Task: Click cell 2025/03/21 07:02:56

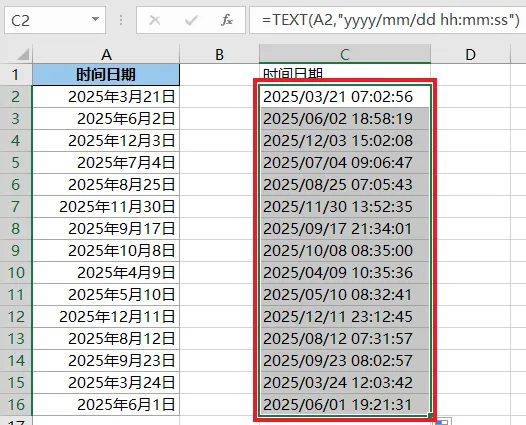Action: coord(345,97)
